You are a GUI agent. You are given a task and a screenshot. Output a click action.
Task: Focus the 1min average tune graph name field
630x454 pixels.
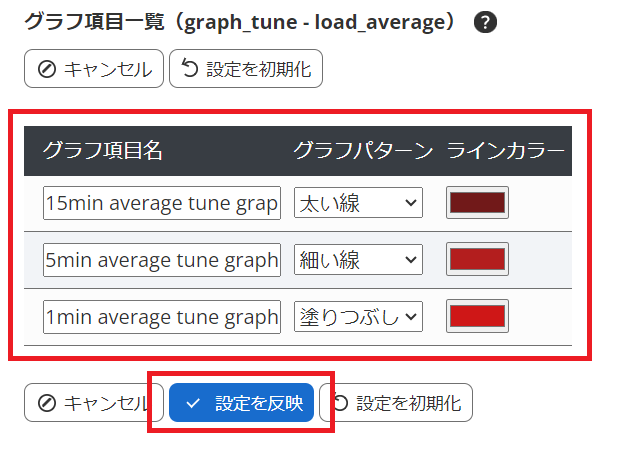(x=161, y=317)
